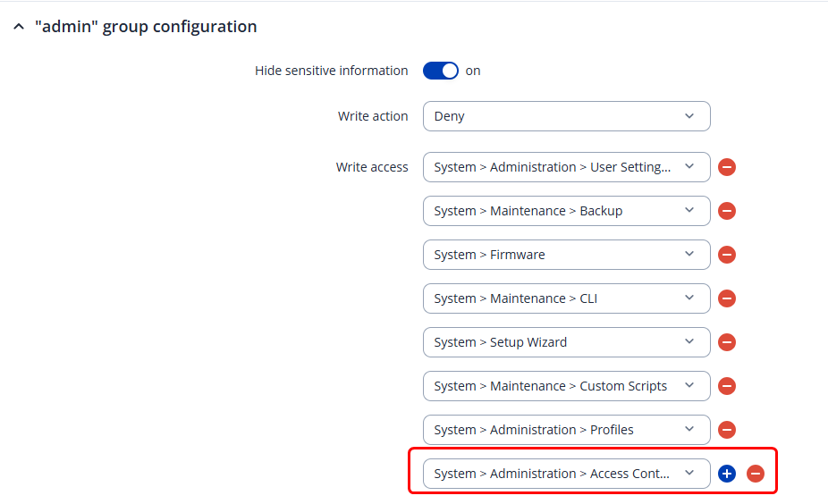Toggle Hide sensitive information switch

pos(441,71)
